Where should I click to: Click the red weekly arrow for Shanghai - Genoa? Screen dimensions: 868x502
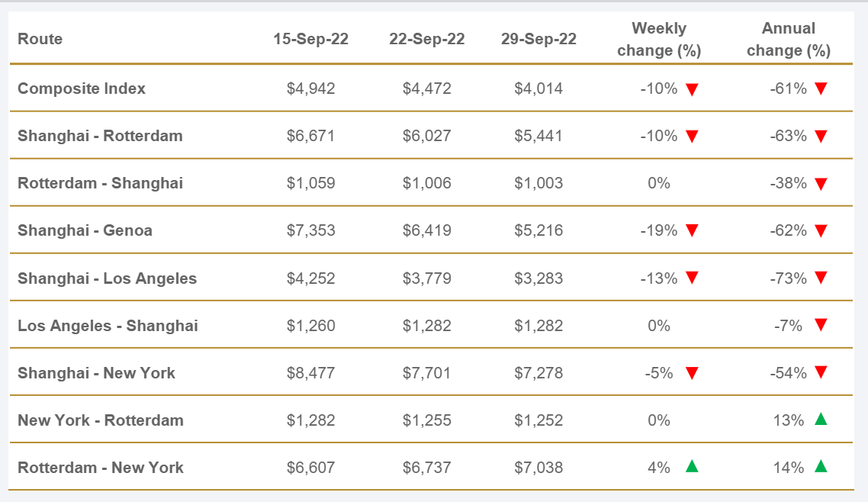(x=692, y=231)
